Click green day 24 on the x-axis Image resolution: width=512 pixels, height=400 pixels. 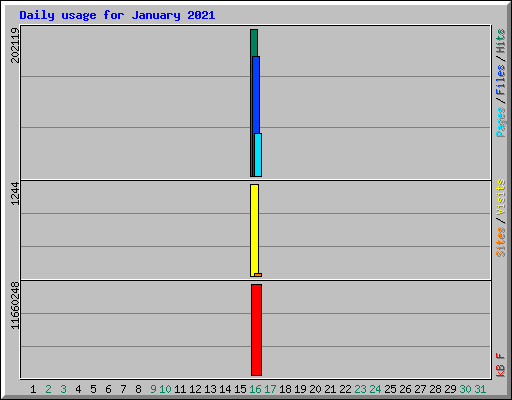375,389
